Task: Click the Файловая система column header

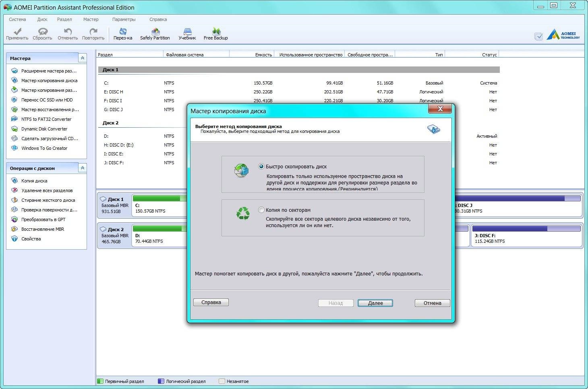Action: [196, 54]
